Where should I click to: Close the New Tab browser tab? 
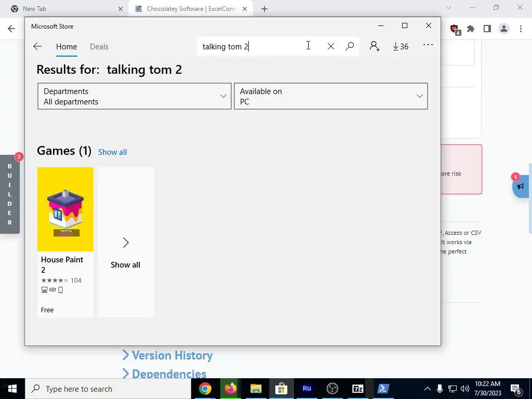pyautogui.click(x=121, y=9)
